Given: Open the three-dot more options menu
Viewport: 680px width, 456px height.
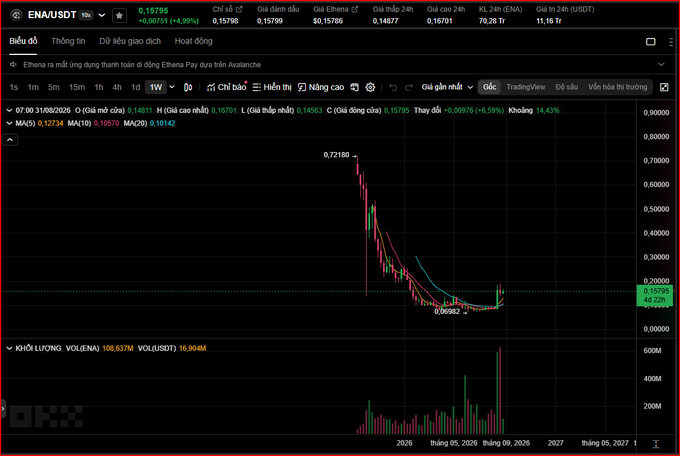Looking at the screenshot, I should pos(671,42).
